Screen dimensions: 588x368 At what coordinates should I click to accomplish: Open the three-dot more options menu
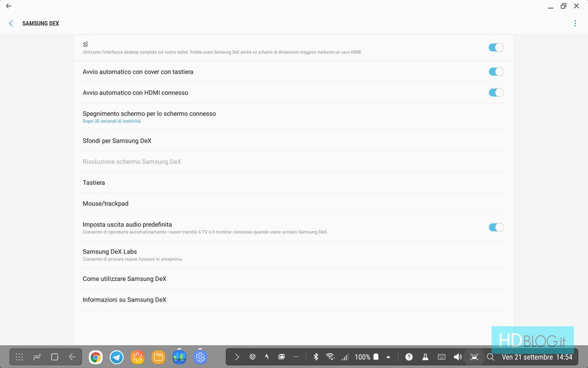click(x=575, y=24)
